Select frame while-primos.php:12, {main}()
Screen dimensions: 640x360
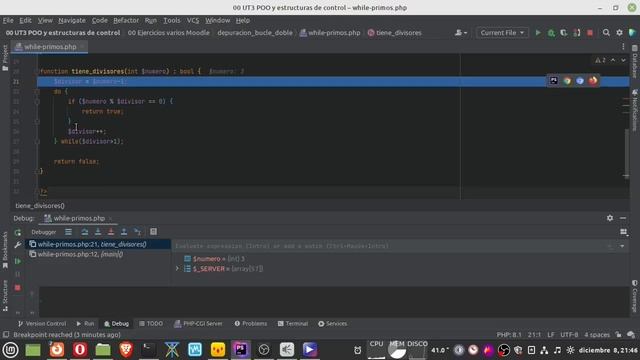[x=98, y=254]
